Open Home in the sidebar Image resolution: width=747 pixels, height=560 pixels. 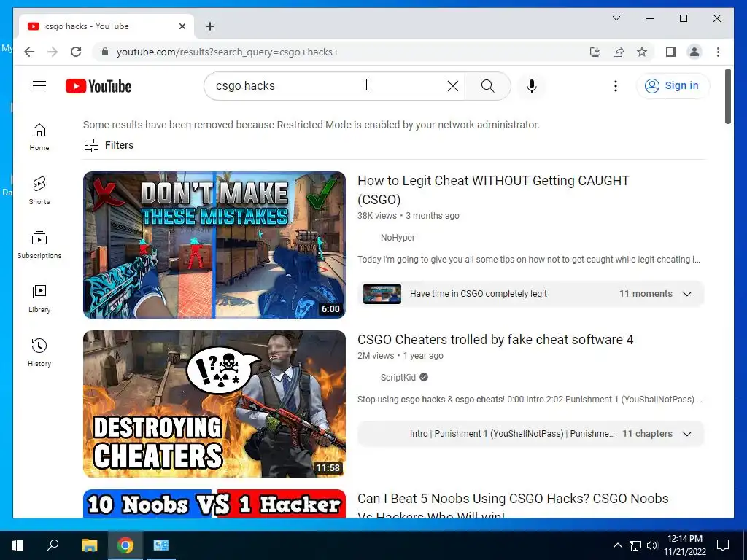[x=39, y=137]
